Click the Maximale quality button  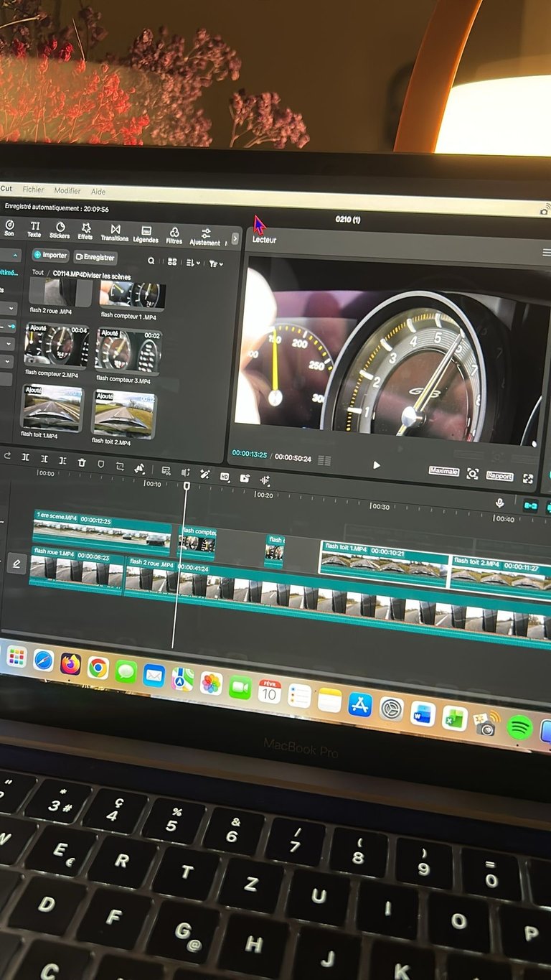coord(443,471)
